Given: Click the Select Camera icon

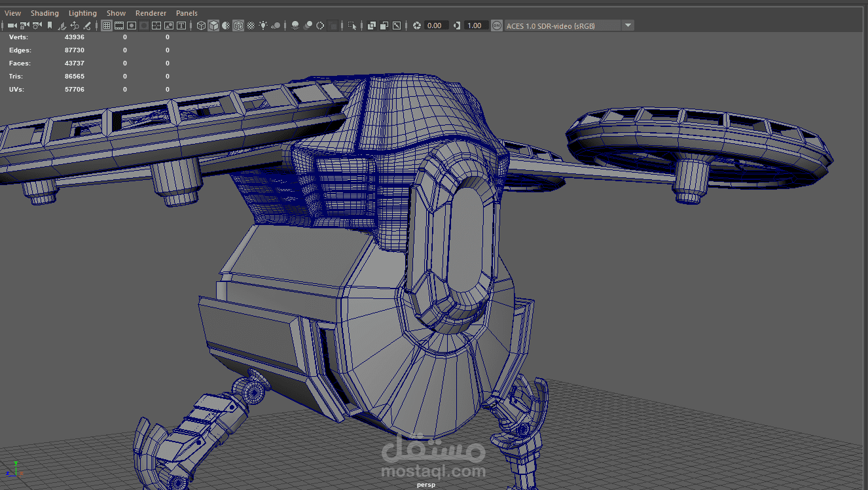Looking at the screenshot, I should coord(12,26).
